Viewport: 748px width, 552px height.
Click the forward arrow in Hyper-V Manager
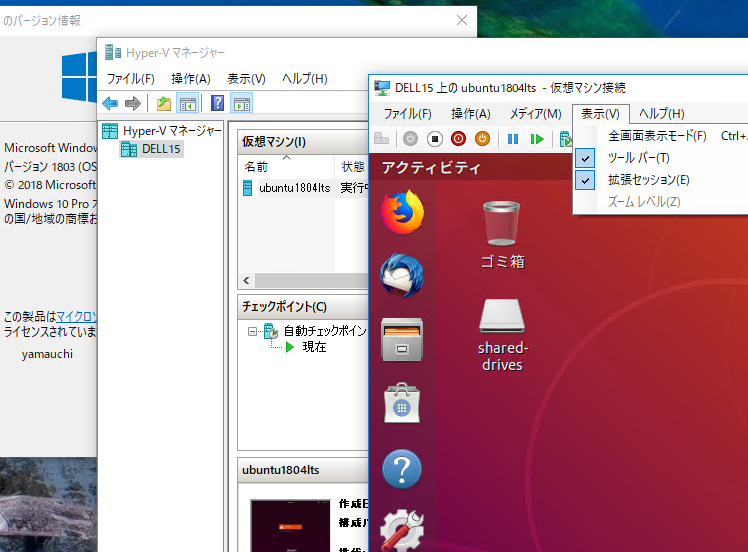point(133,103)
